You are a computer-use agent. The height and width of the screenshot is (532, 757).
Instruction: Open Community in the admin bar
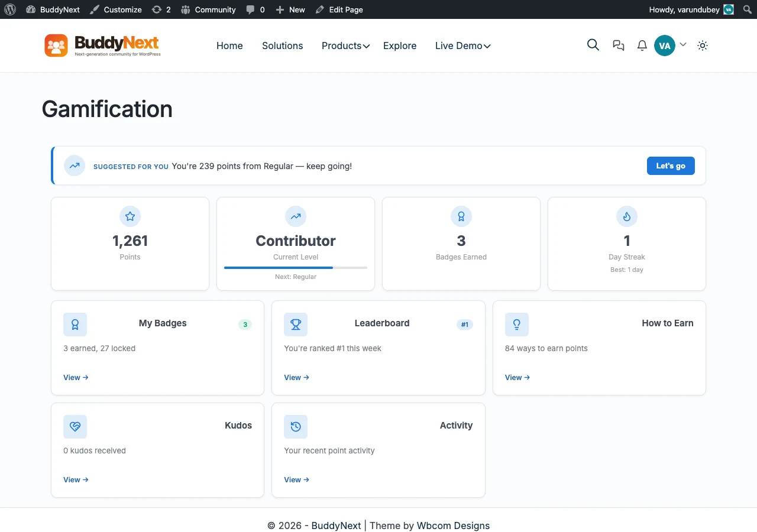click(x=208, y=9)
